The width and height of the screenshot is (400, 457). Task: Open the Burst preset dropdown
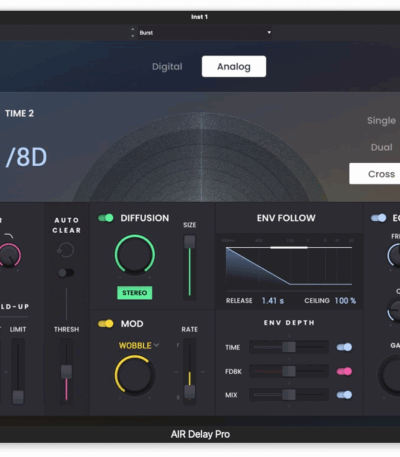click(x=205, y=33)
